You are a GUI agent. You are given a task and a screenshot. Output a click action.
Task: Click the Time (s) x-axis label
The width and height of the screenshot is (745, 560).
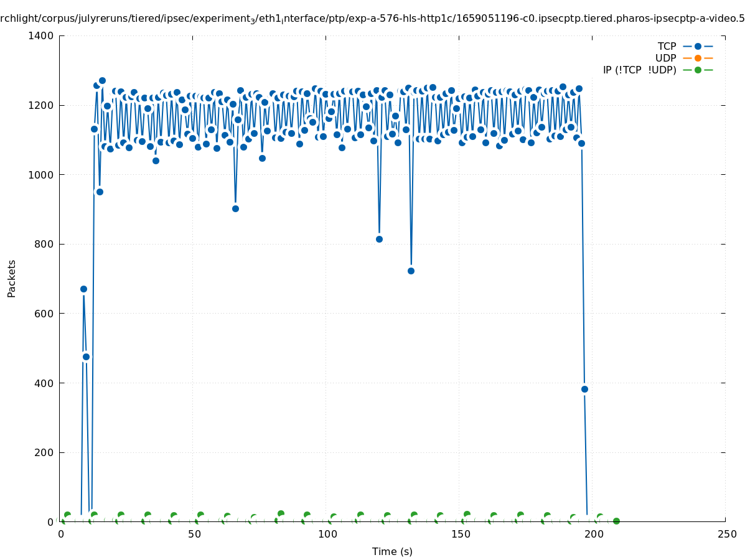tap(392, 551)
